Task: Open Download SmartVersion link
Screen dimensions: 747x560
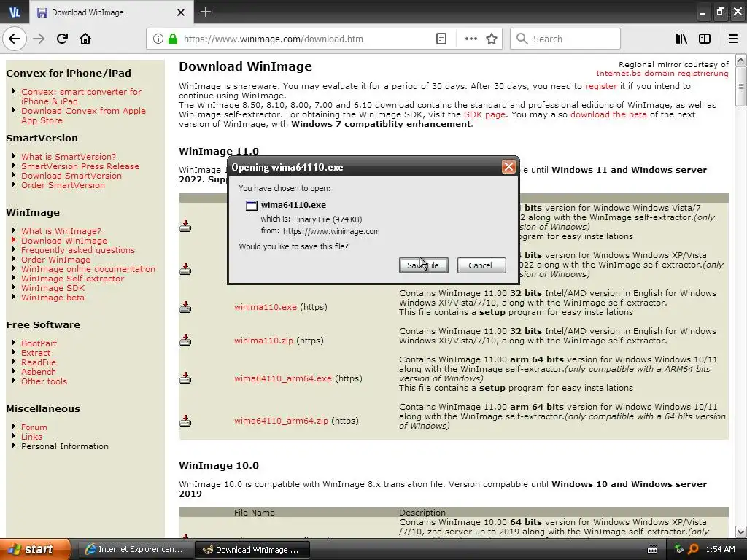Action: pyautogui.click(x=71, y=176)
